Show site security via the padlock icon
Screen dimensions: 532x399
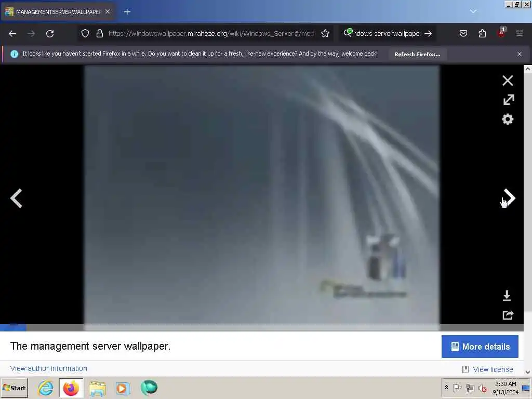99,33
